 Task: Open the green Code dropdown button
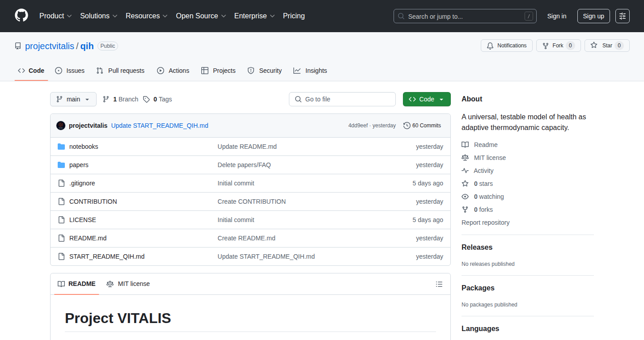[427, 99]
